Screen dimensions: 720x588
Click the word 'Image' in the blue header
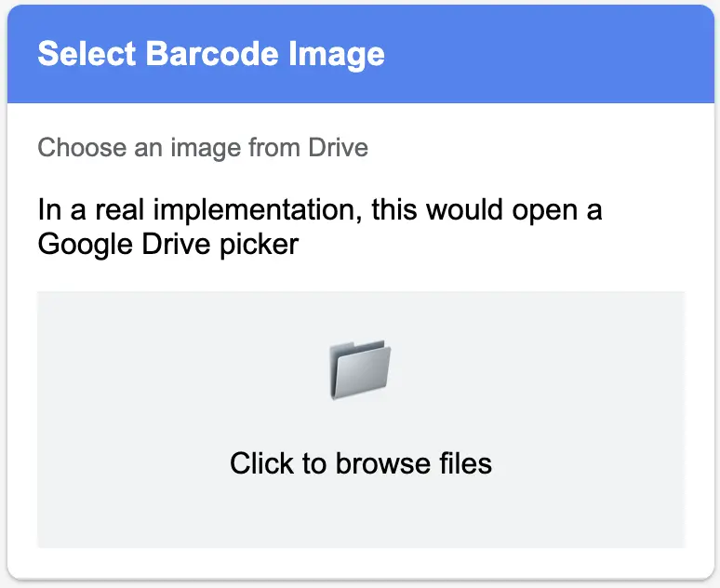(x=337, y=55)
